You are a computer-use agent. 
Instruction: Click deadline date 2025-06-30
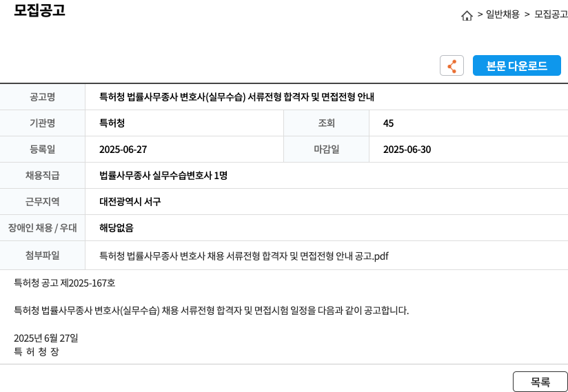pyautogui.click(x=407, y=149)
